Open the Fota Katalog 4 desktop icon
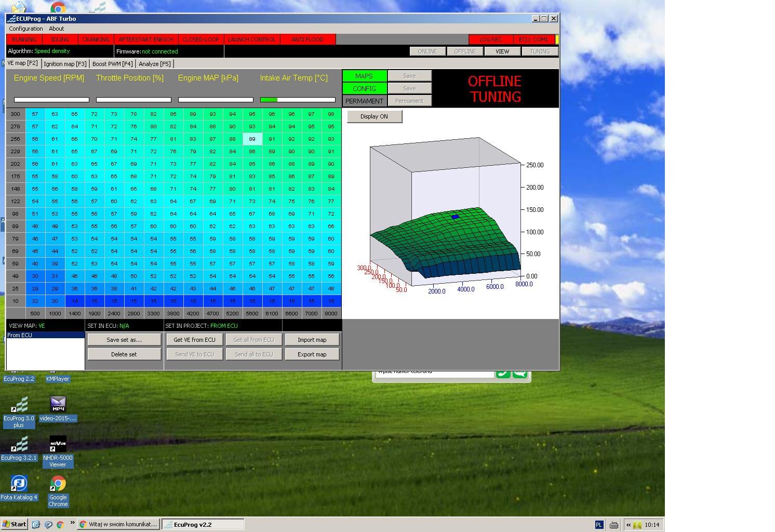 point(19,485)
